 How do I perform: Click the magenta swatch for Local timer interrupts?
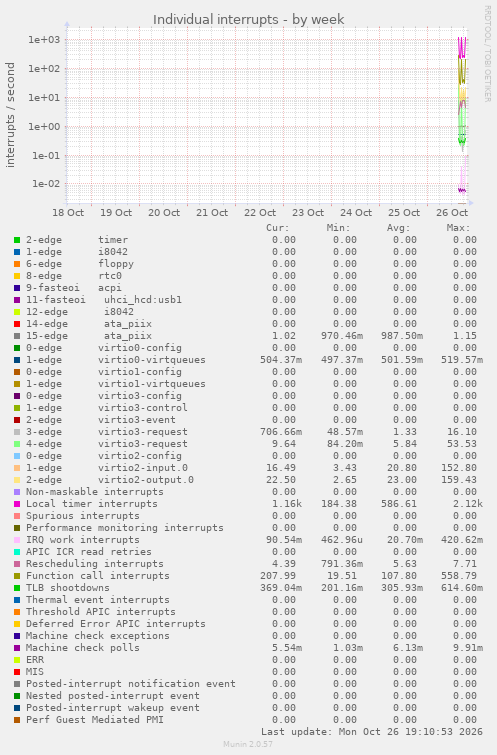coord(17,504)
